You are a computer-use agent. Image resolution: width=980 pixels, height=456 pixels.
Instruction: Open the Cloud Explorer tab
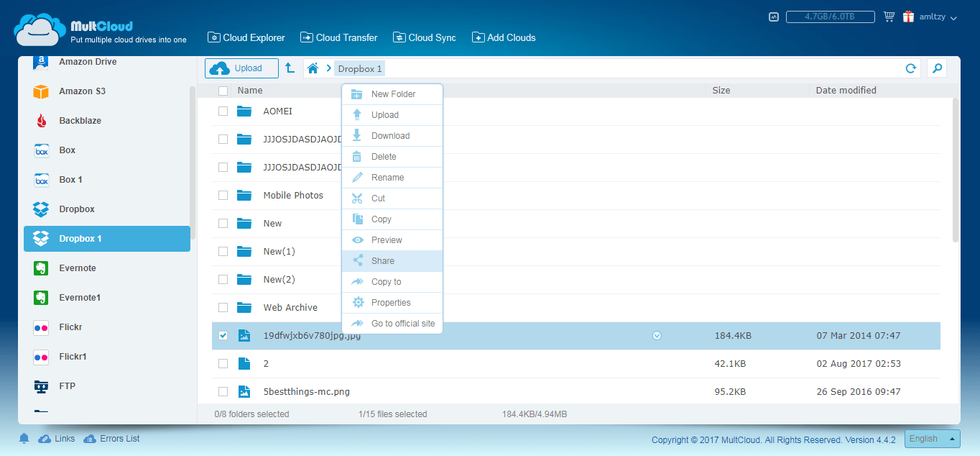246,37
